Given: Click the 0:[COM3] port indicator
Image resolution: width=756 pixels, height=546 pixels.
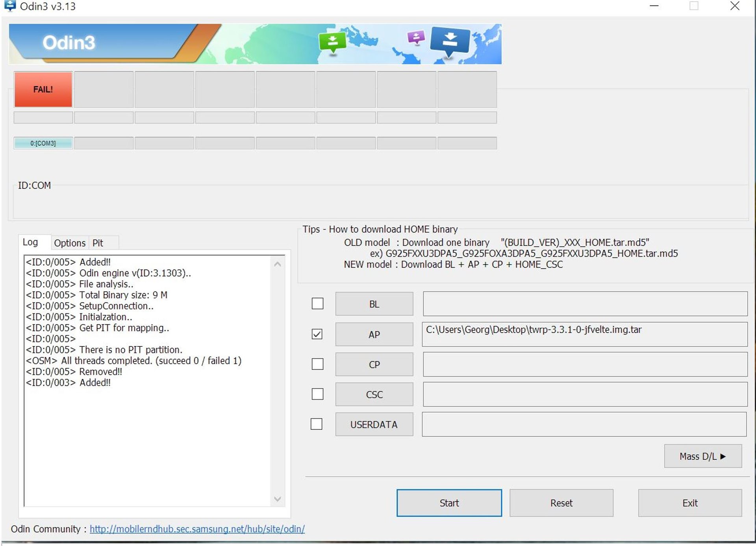Looking at the screenshot, I should [43, 143].
